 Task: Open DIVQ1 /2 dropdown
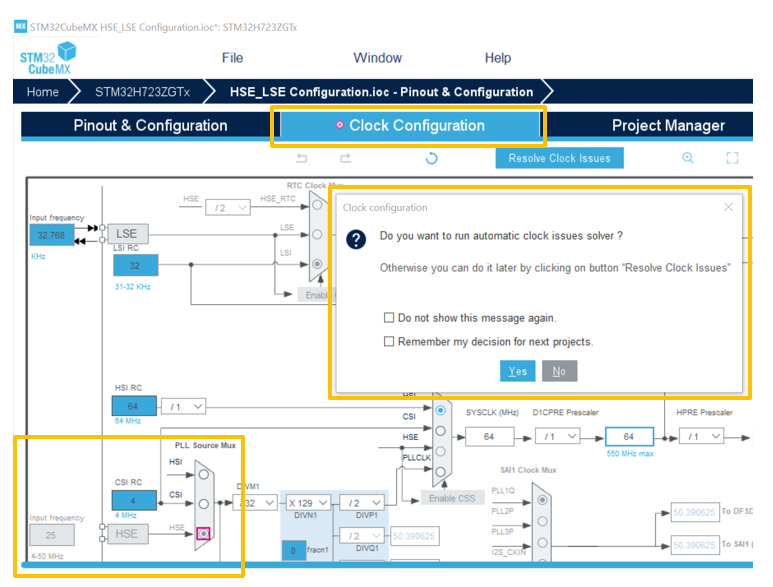tap(362, 536)
